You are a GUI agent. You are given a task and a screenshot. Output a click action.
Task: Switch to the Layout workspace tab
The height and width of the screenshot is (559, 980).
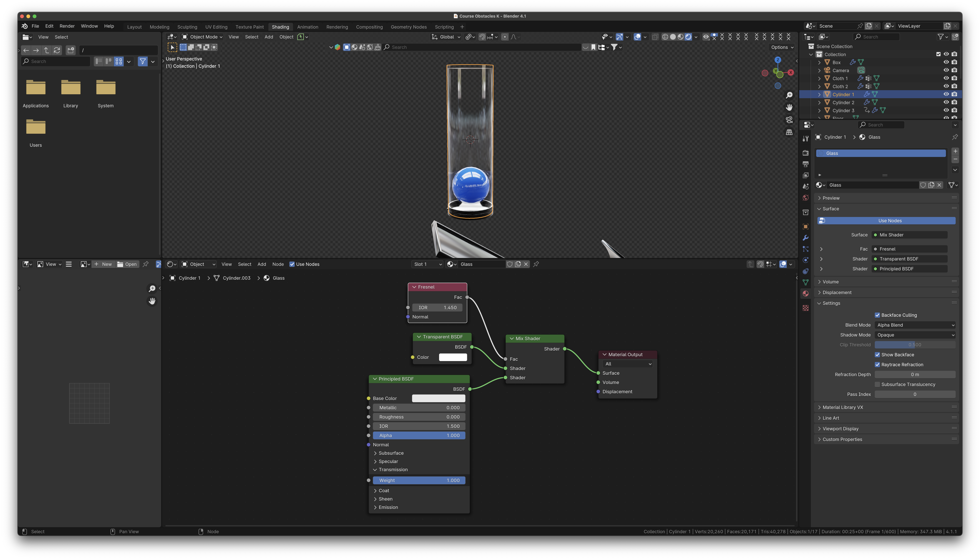[x=134, y=27]
